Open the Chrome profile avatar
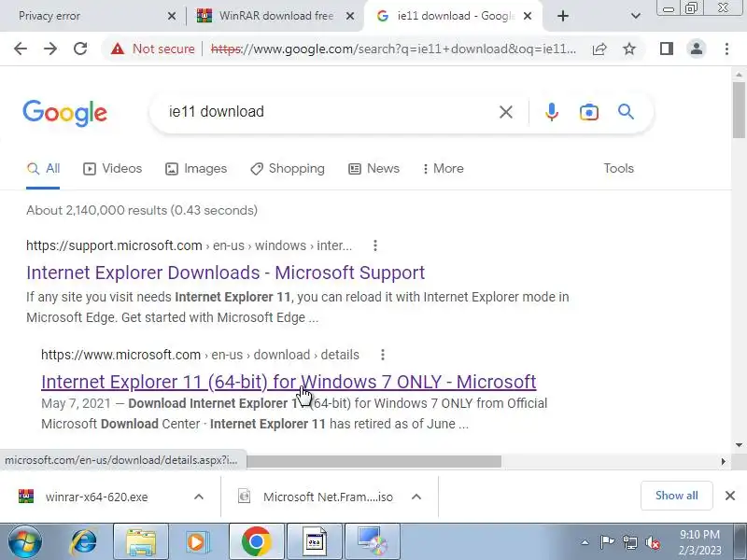This screenshot has height=560, width=747. point(697,49)
